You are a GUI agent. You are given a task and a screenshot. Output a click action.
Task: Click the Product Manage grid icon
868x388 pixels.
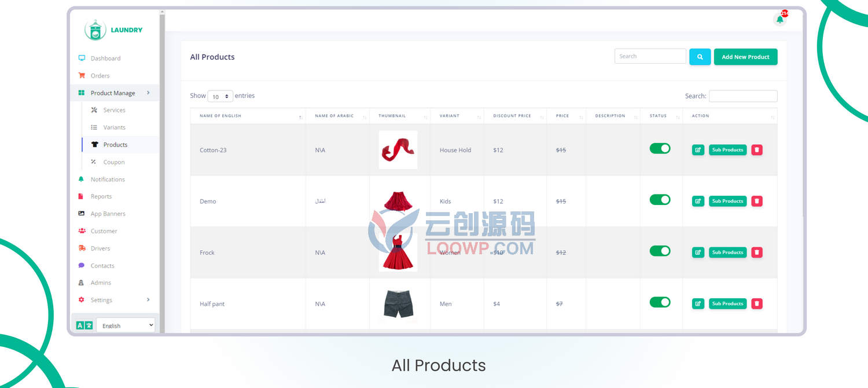82,93
